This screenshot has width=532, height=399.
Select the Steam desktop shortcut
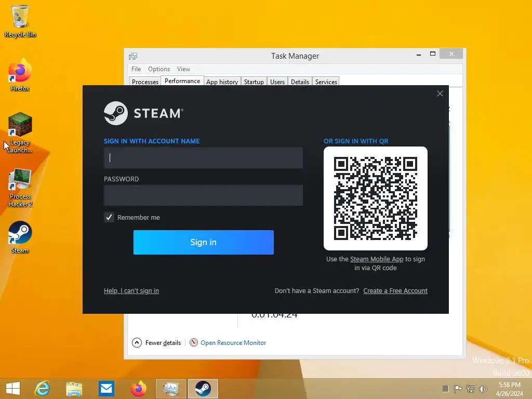[20, 237]
